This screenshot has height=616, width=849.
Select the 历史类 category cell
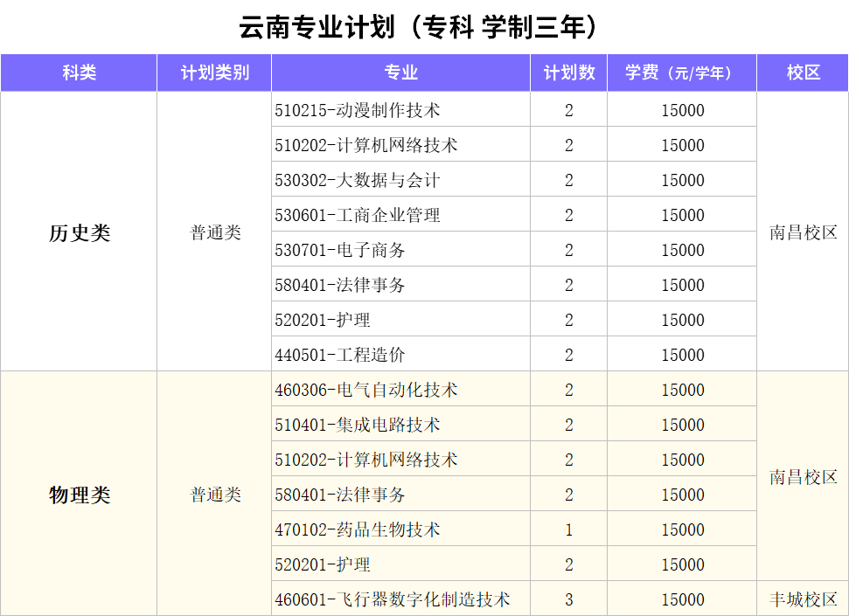point(80,233)
